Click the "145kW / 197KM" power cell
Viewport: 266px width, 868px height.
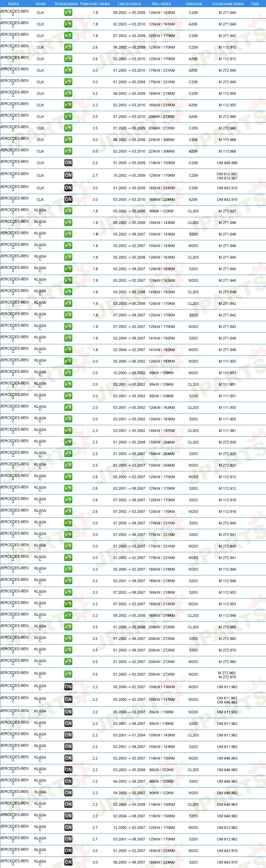162,431
